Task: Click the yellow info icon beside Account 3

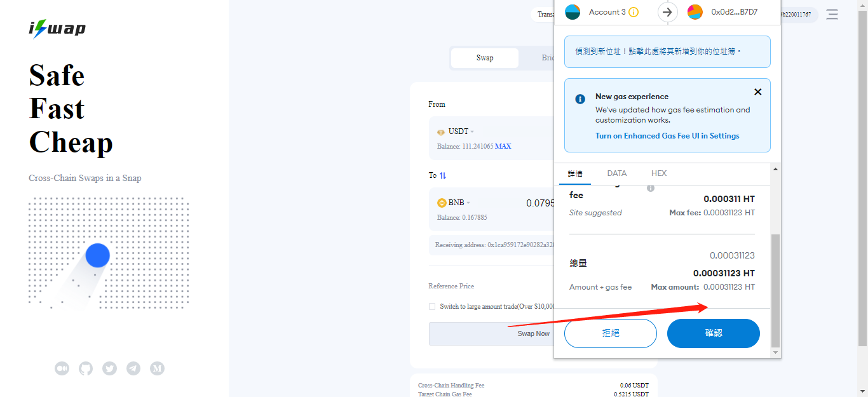Action: 634,12
